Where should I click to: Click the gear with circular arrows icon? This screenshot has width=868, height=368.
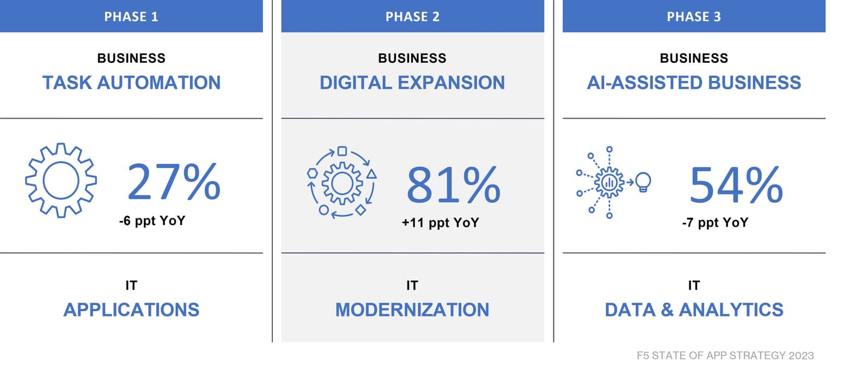[342, 183]
